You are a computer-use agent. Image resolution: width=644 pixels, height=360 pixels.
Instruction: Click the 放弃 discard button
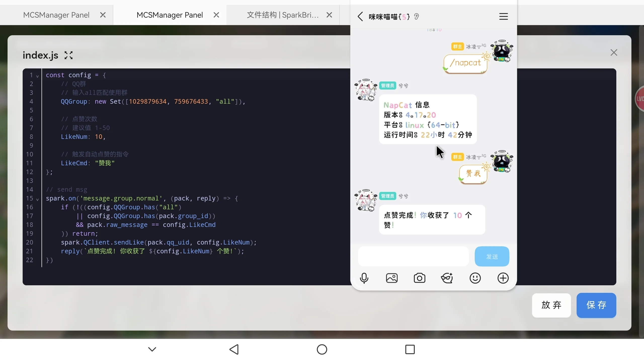[x=551, y=305]
